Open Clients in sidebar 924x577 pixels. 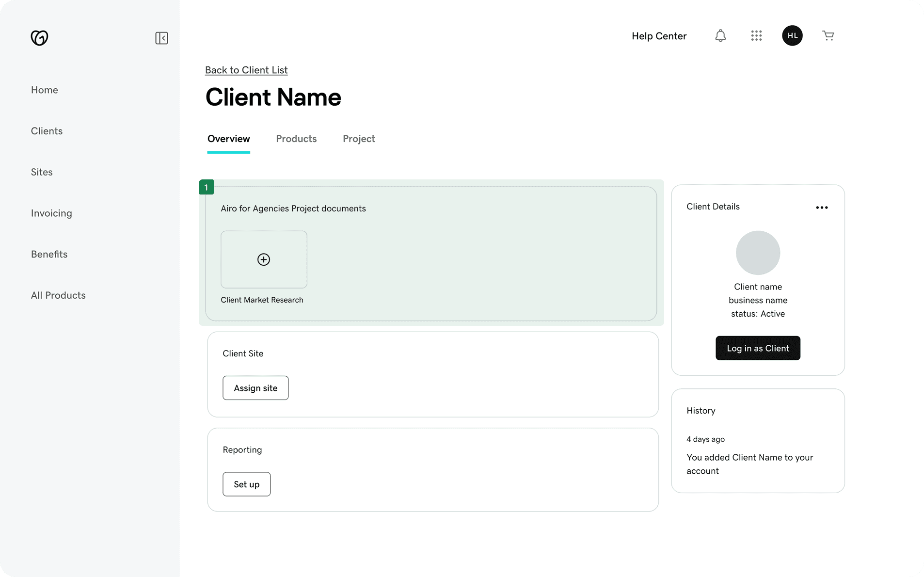47,131
